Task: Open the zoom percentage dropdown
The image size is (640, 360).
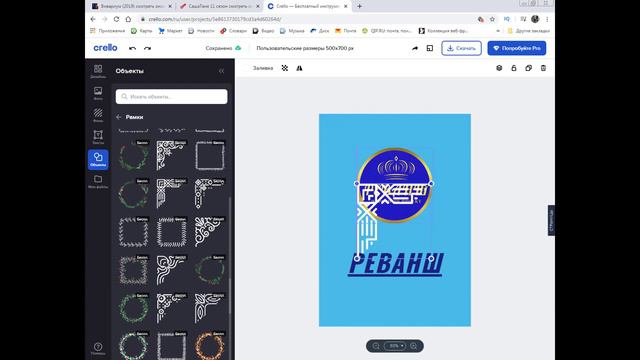Action: pos(395,346)
